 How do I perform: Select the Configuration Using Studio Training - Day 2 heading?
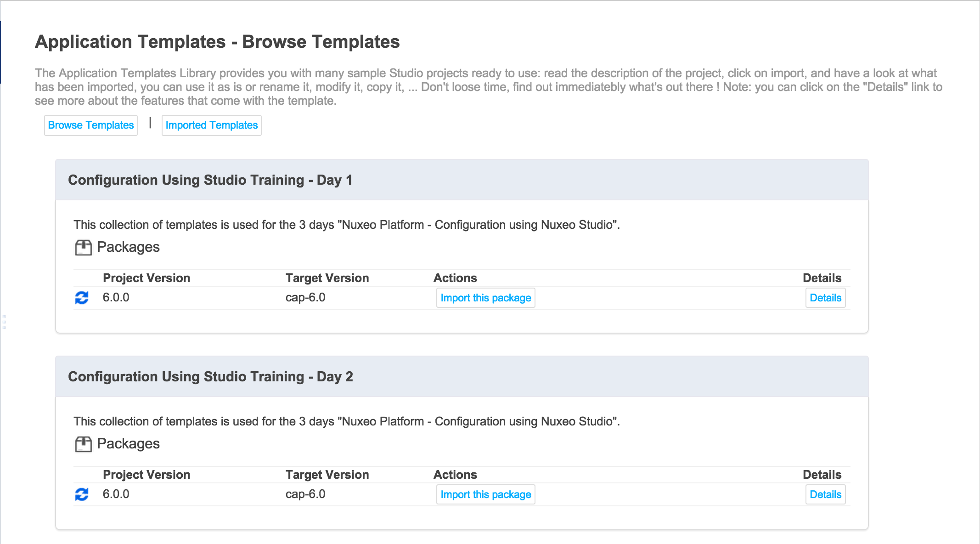(x=210, y=377)
